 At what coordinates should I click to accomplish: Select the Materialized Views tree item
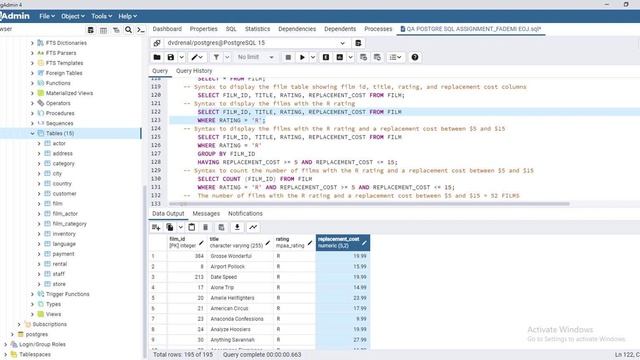69,93
